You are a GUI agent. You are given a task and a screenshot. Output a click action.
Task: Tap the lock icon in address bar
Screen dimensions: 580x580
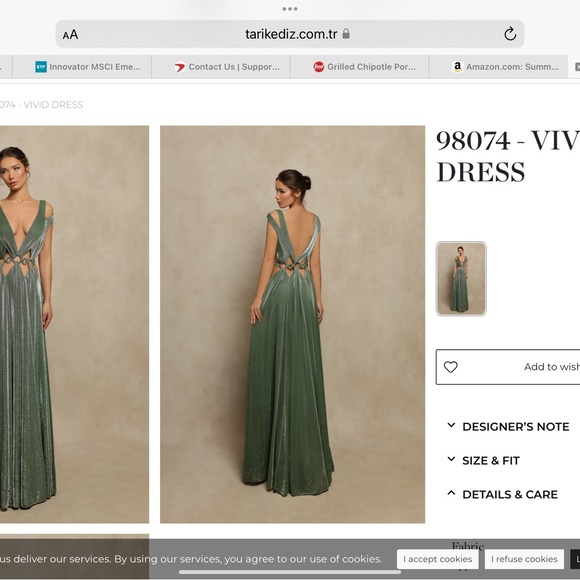tap(346, 34)
